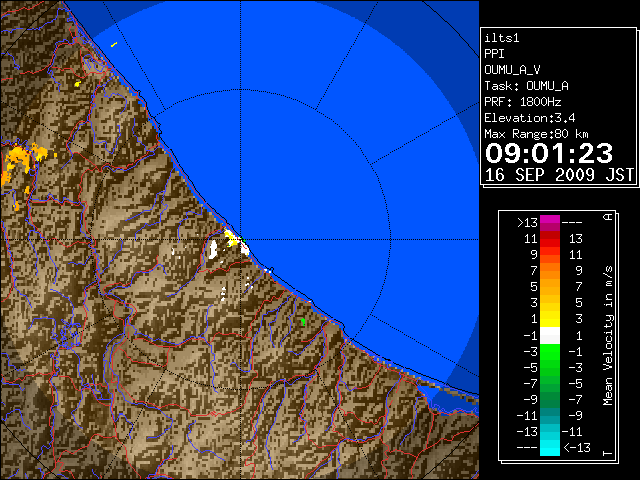Click the 'Elevation:3.4' text
640x480 pixels.
530,118
